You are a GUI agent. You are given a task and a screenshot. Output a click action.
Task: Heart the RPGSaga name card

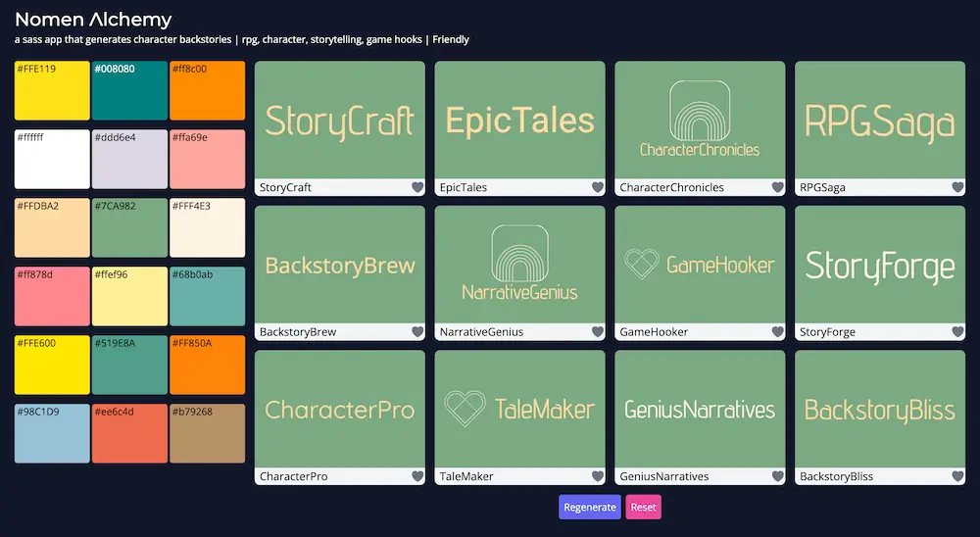(x=958, y=187)
